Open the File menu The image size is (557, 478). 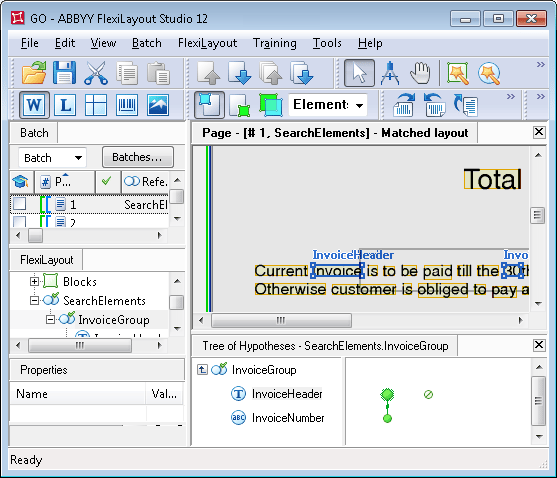point(29,43)
